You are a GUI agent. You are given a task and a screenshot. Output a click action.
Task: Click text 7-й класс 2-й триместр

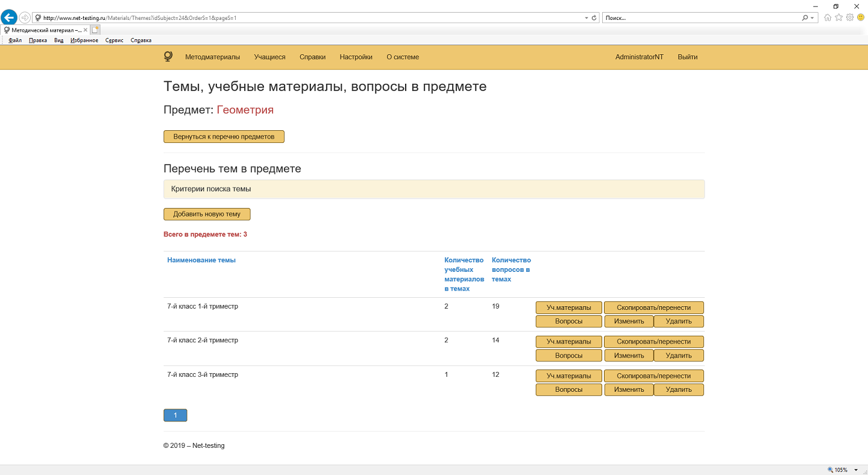203,341
